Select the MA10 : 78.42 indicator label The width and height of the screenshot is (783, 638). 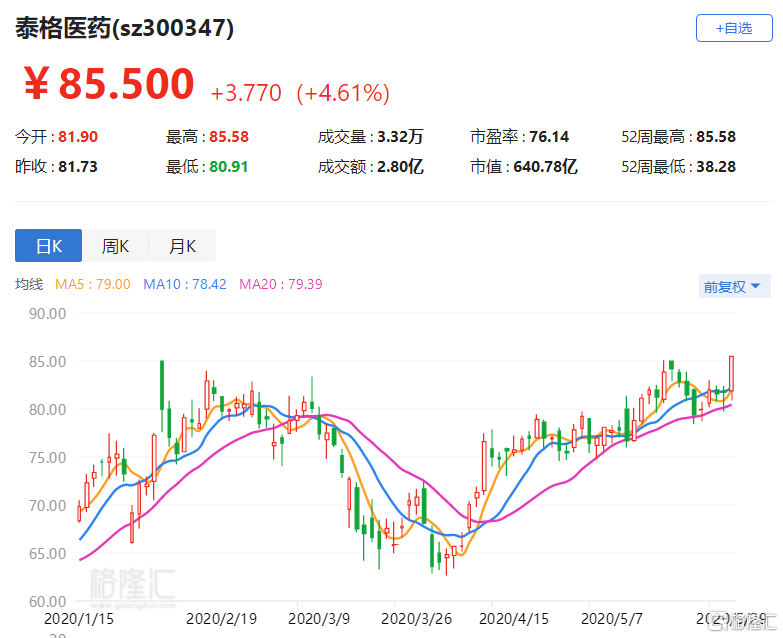(x=185, y=284)
